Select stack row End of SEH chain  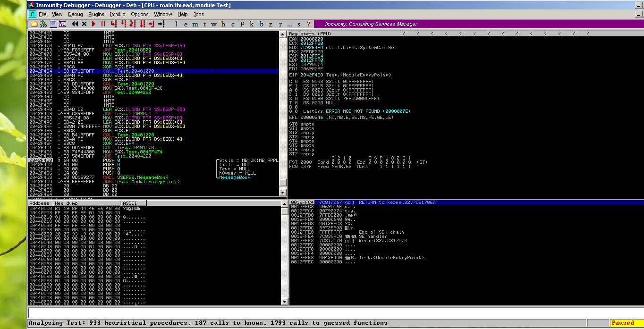(x=381, y=232)
